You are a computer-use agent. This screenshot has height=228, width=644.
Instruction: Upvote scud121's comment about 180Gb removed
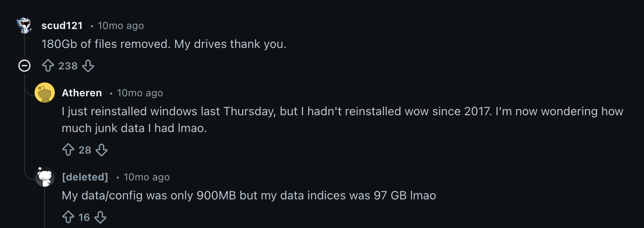coord(48,66)
